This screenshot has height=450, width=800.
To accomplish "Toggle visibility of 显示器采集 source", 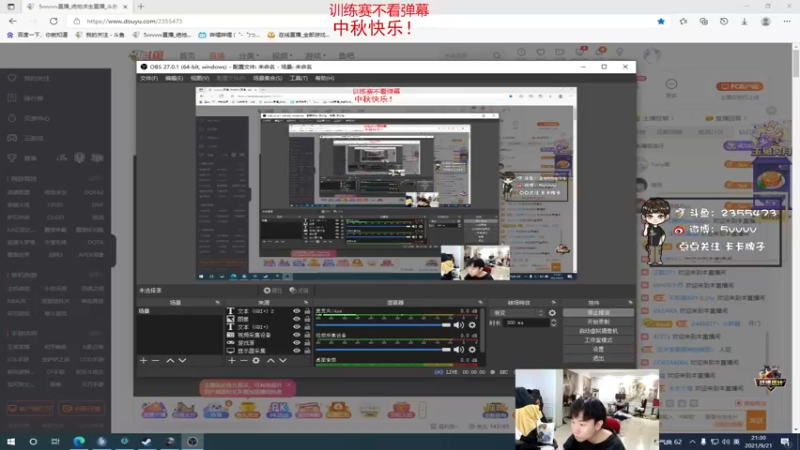I will tap(296, 351).
